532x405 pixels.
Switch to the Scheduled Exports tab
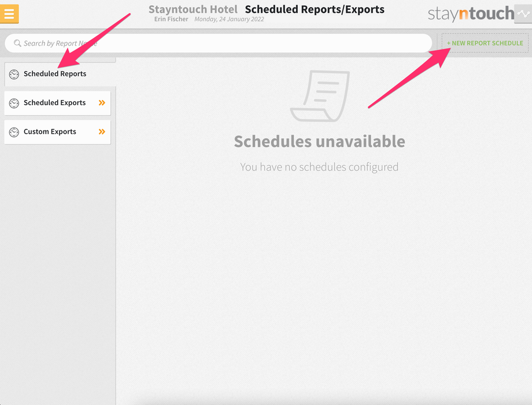[x=57, y=103]
